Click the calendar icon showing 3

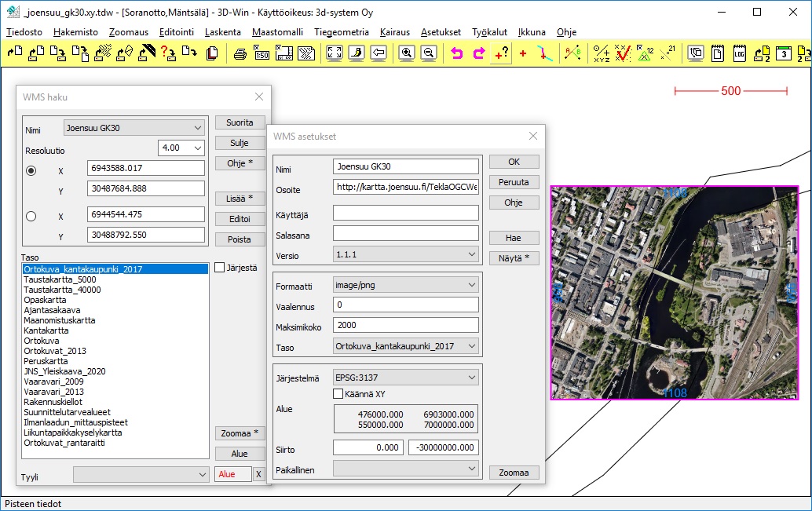coord(784,53)
